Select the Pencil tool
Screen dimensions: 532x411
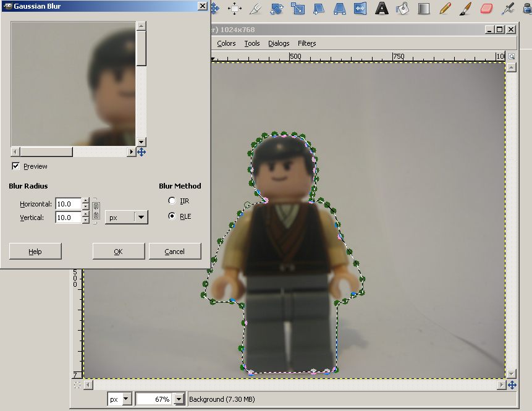coord(445,9)
